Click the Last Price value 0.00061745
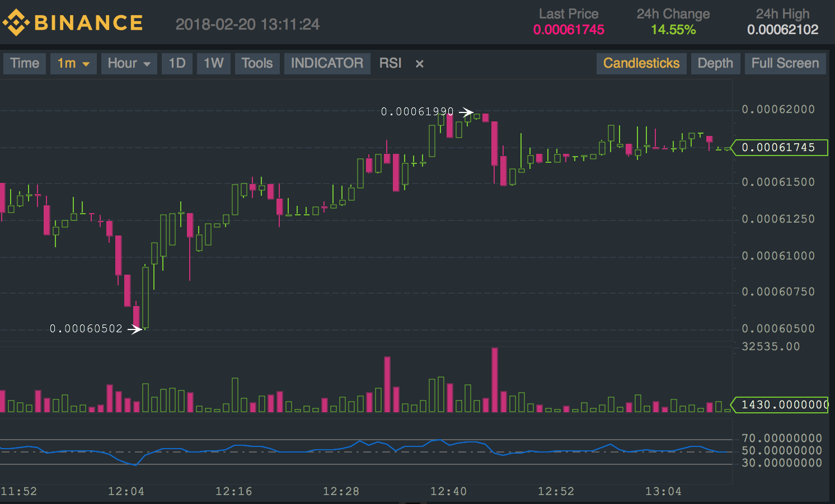The image size is (835, 504). pos(569,30)
